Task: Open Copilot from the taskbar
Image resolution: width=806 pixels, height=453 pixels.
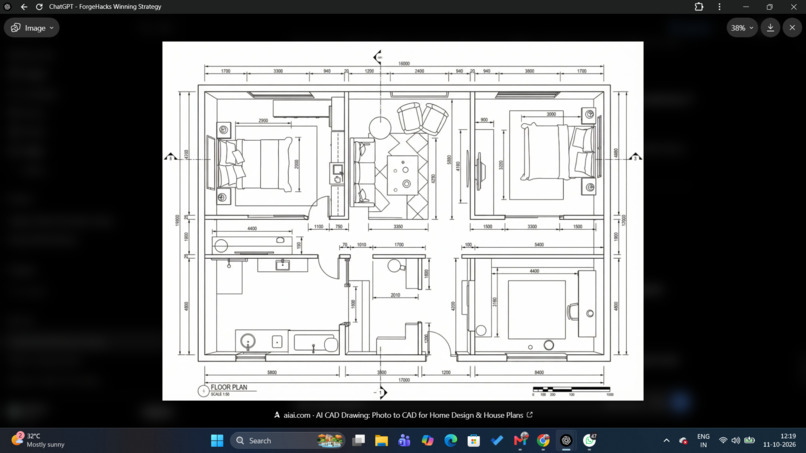Action: click(x=427, y=441)
